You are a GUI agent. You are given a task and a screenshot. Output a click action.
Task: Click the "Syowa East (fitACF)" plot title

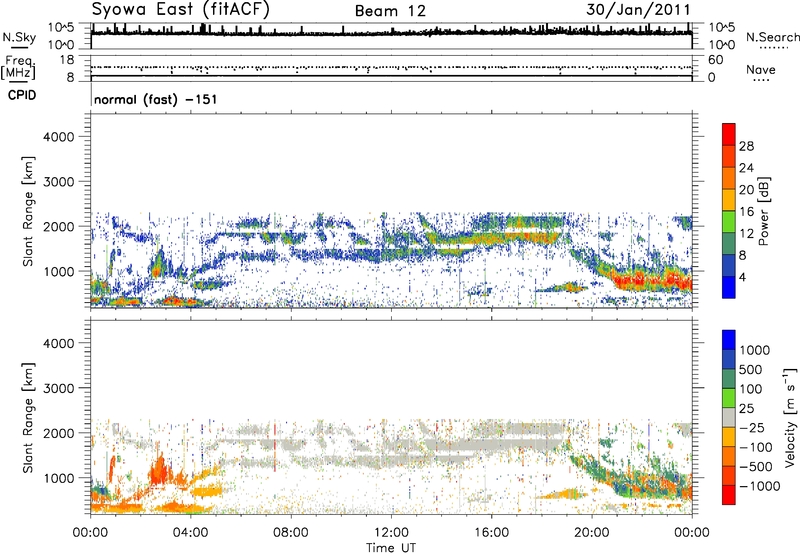tap(181, 9)
